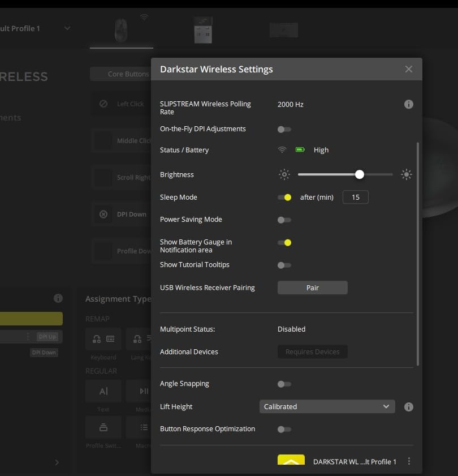Click the icon beside DPI Down assignment
The image size is (458, 476).
pos(103,215)
